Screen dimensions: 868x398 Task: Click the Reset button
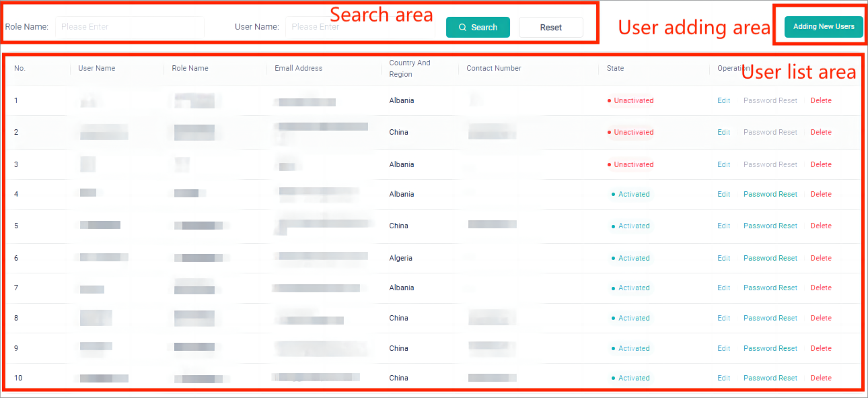tap(550, 28)
